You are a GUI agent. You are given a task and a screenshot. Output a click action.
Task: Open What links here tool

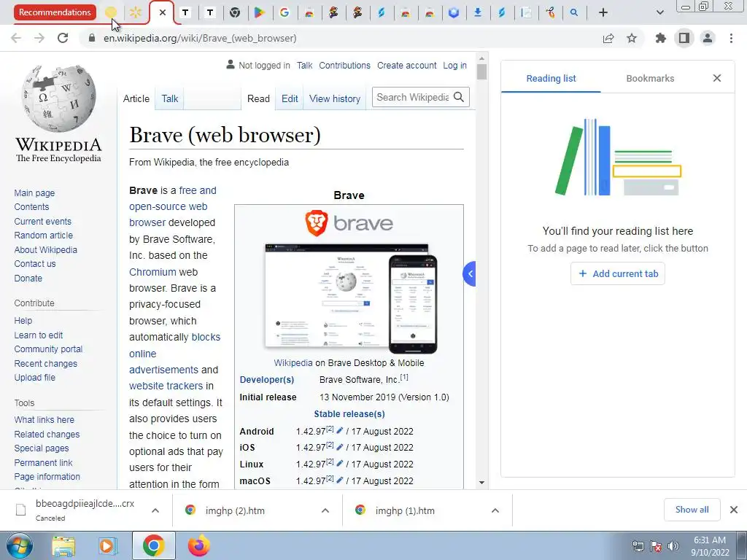pos(44,419)
